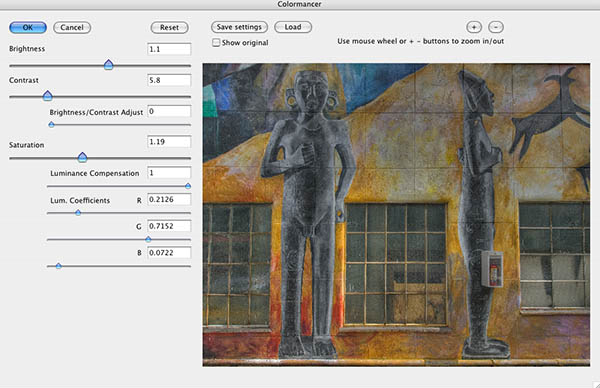The image size is (600, 388).
Task: Click the plus zoom-in button
Action: point(474,27)
